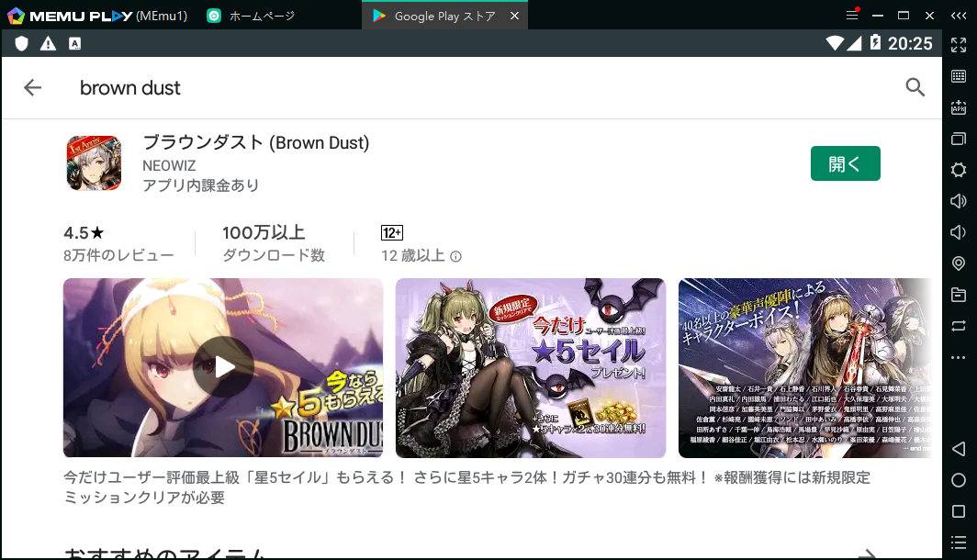
Task: Enter fullscreen mode
Action: (959, 44)
